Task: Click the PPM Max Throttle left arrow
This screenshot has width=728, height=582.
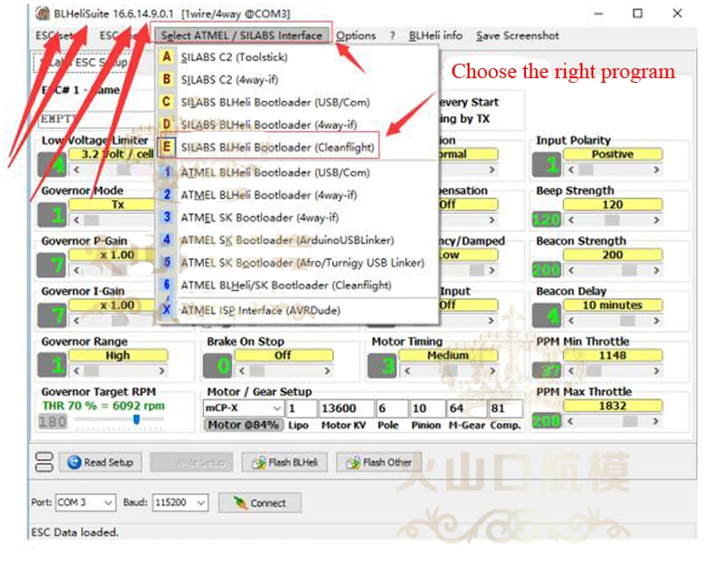Action: click(571, 421)
